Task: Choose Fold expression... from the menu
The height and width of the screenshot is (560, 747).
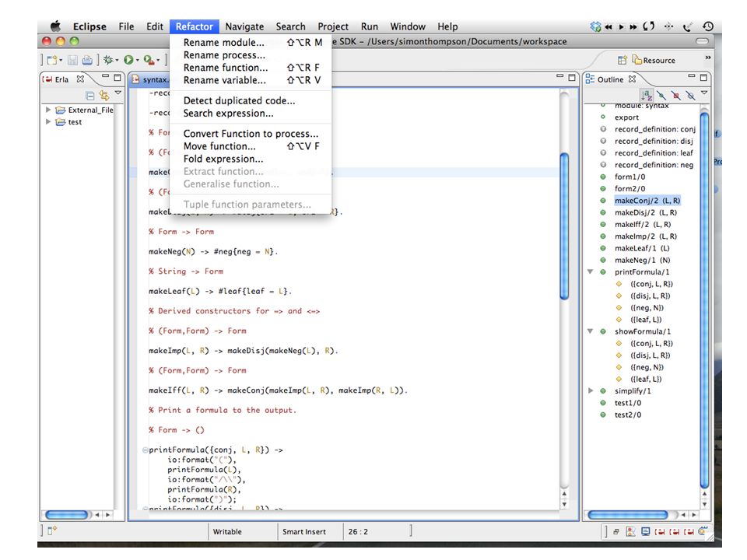Action: [x=251, y=159]
